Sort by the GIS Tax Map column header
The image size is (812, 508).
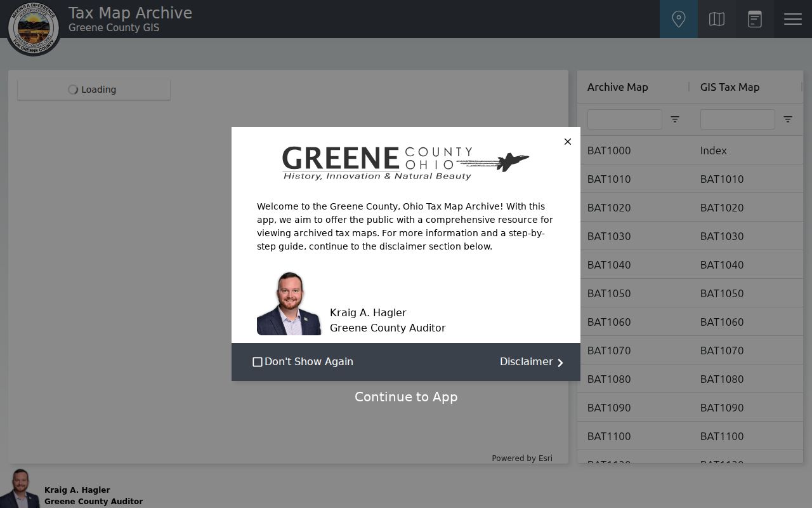(730, 87)
